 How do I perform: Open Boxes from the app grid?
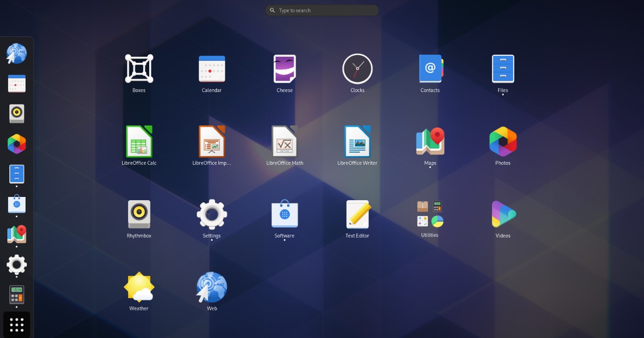click(x=139, y=69)
